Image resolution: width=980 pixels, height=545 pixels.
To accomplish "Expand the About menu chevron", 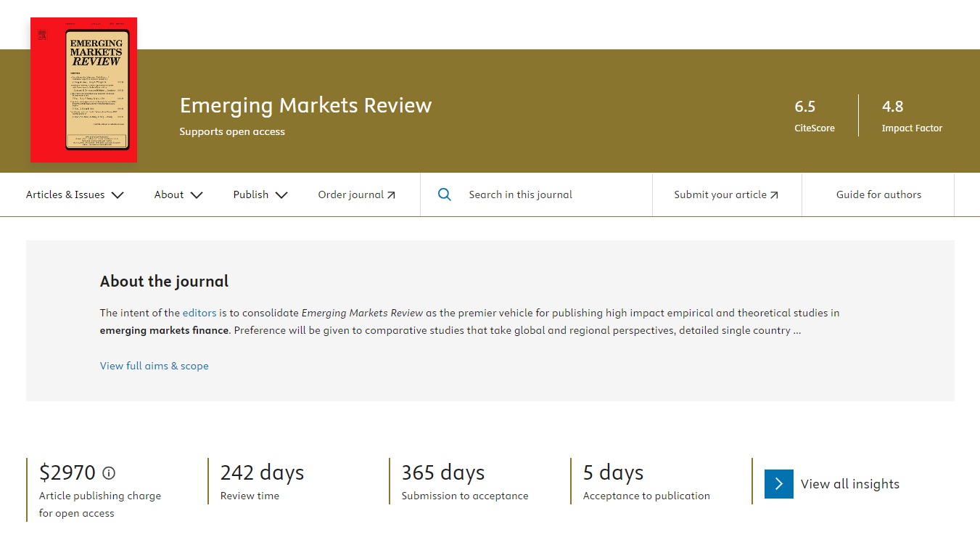I will pyautogui.click(x=196, y=194).
